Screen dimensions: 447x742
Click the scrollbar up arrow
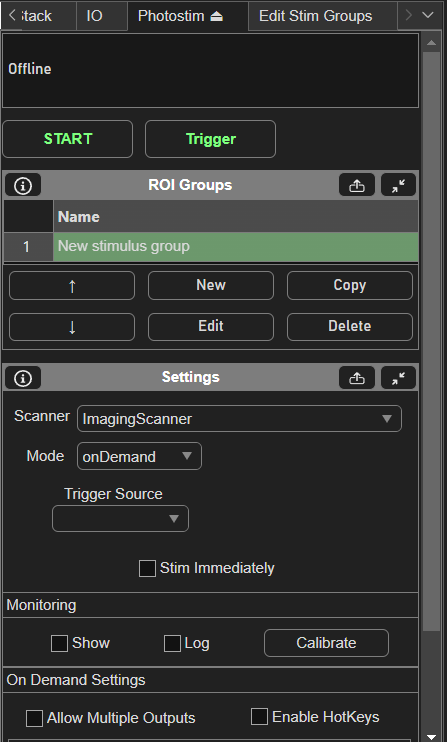point(431,43)
